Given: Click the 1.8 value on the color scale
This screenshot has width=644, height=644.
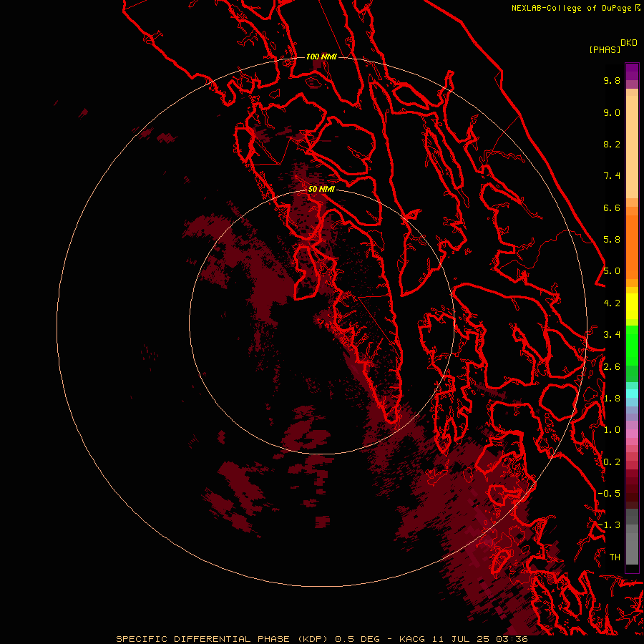Looking at the screenshot, I should point(612,399).
